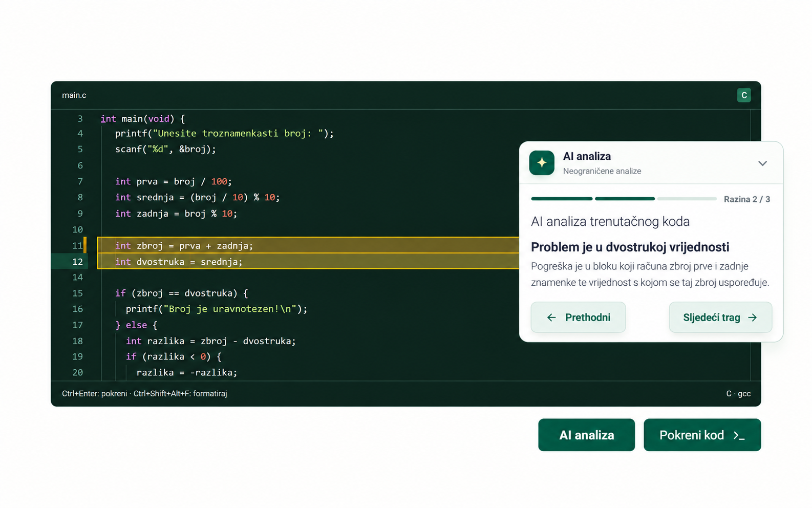The width and height of the screenshot is (812, 508).
Task: Click the '} else {' line
Action: (136, 325)
